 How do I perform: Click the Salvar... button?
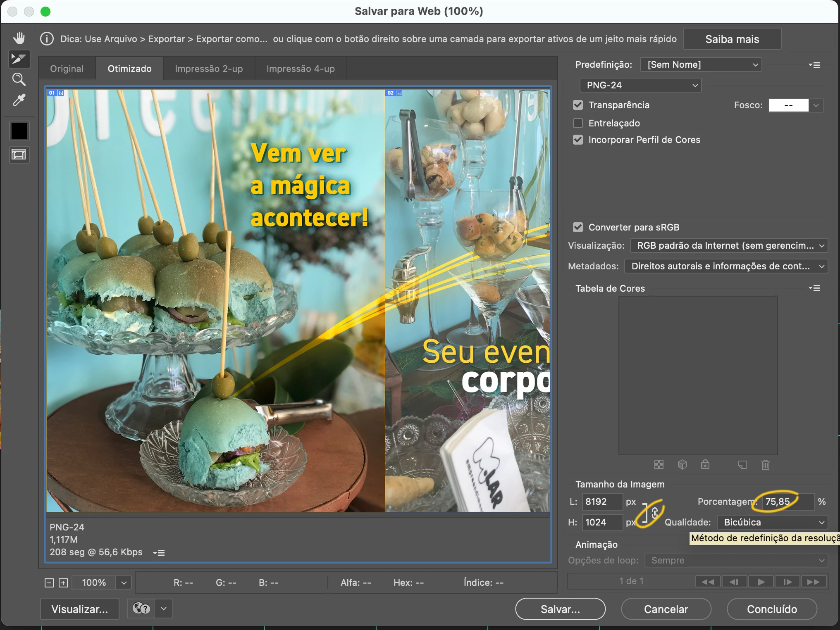(560, 609)
